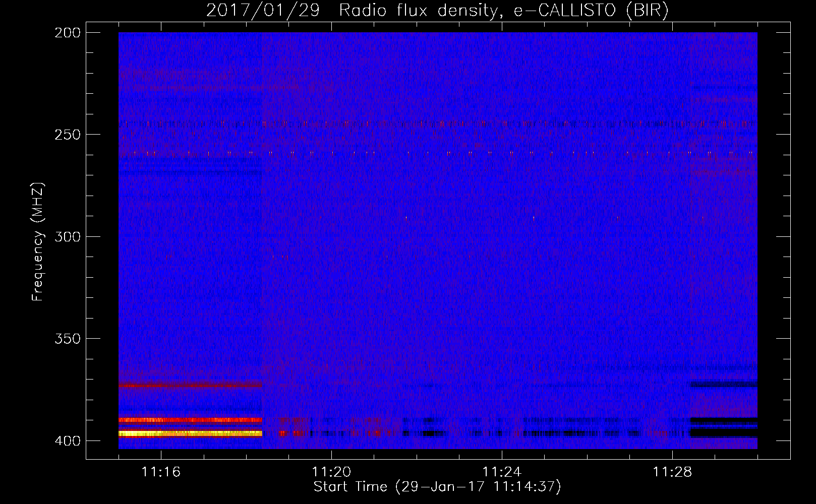Click the 11:28 time tick label
The image size is (816, 504).
[x=672, y=472]
